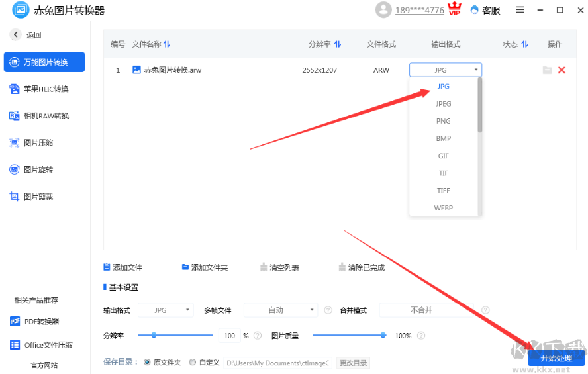
Task: Click the save directory path field
Action: [278, 363]
